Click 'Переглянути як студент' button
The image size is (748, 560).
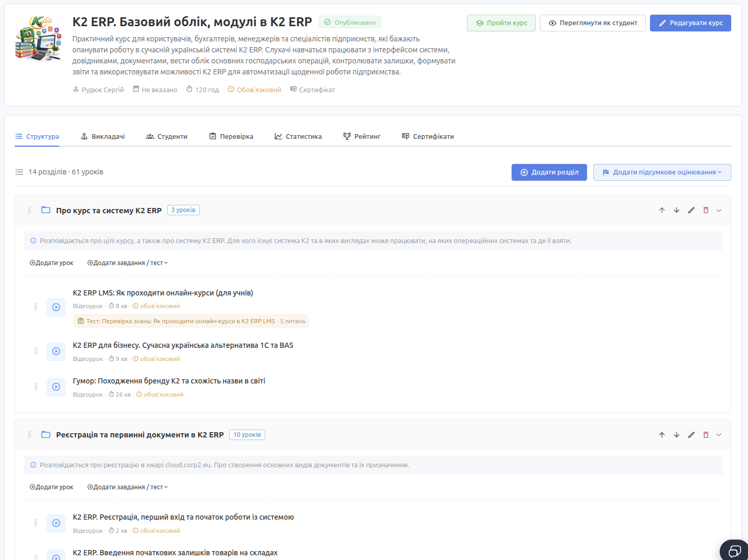[x=593, y=23]
